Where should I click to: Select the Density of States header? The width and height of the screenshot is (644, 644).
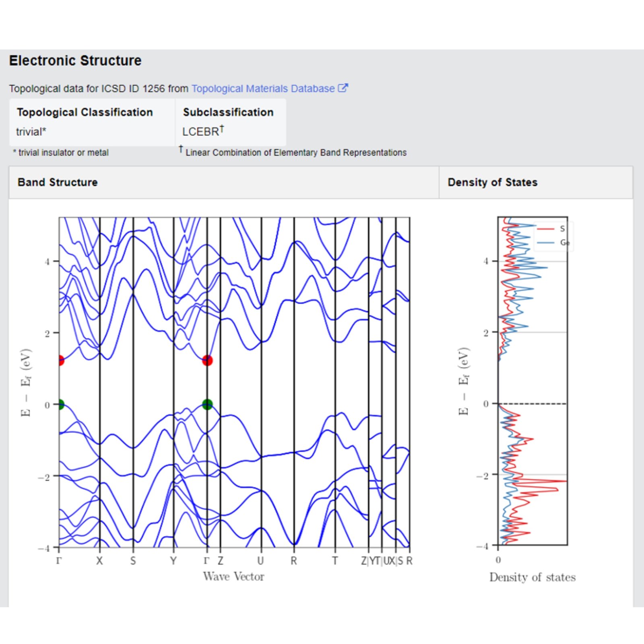click(x=492, y=182)
